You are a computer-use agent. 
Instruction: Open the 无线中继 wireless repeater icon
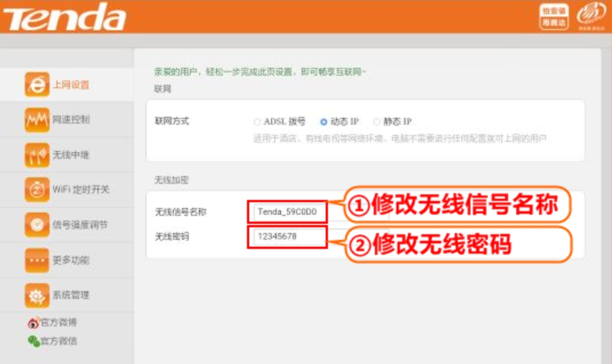coord(37,155)
